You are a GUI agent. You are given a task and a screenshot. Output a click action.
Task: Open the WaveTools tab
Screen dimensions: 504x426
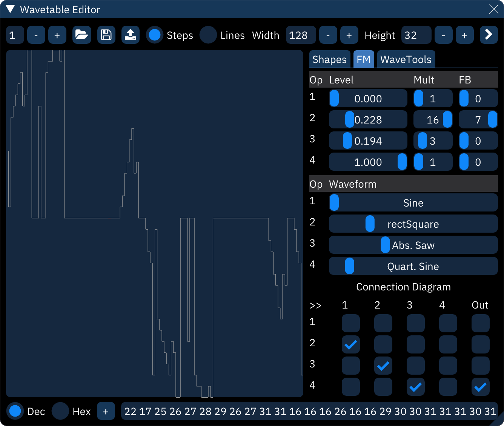[x=406, y=59]
